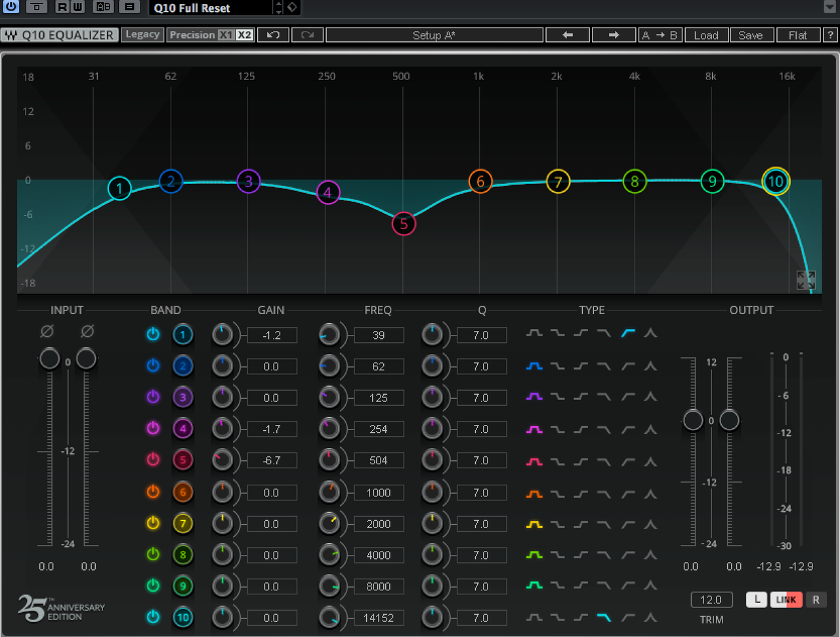Open help with the question mark button

(x=830, y=35)
